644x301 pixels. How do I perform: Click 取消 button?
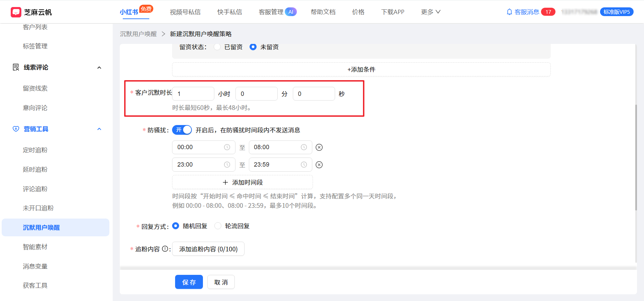(x=221, y=282)
